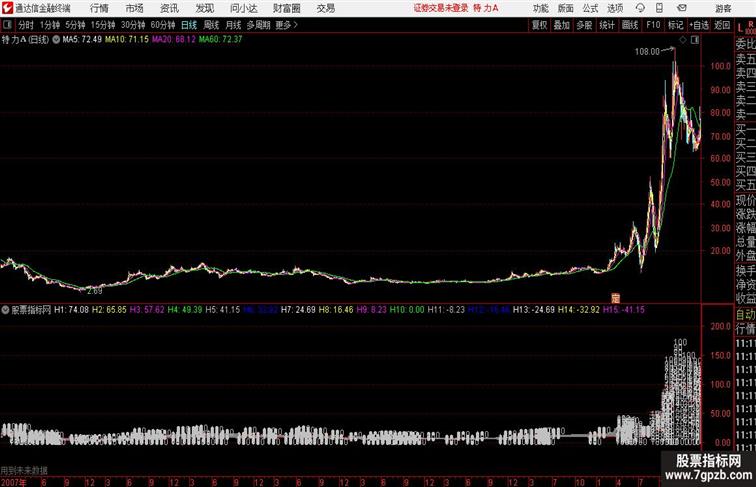Viewport: 756px width, 487px height.
Task: Click the 2007年 label on time axis
Action: (x=14, y=482)
